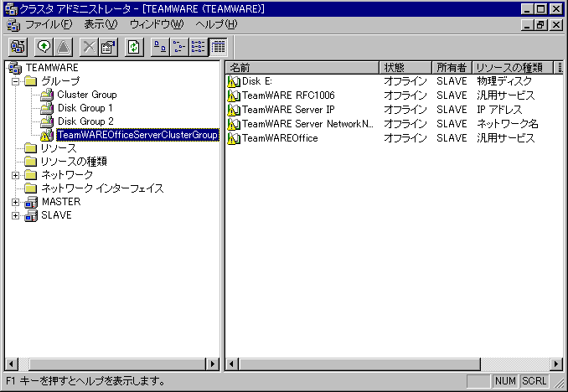The height and width of the screenshot is (392, 568).
Task: Click the open cluster connection toolbar icon
Action: [18, 47]
